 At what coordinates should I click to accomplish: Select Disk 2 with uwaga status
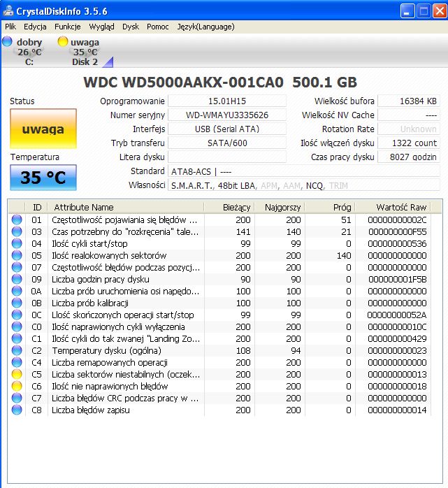click(x=85, y=51)
